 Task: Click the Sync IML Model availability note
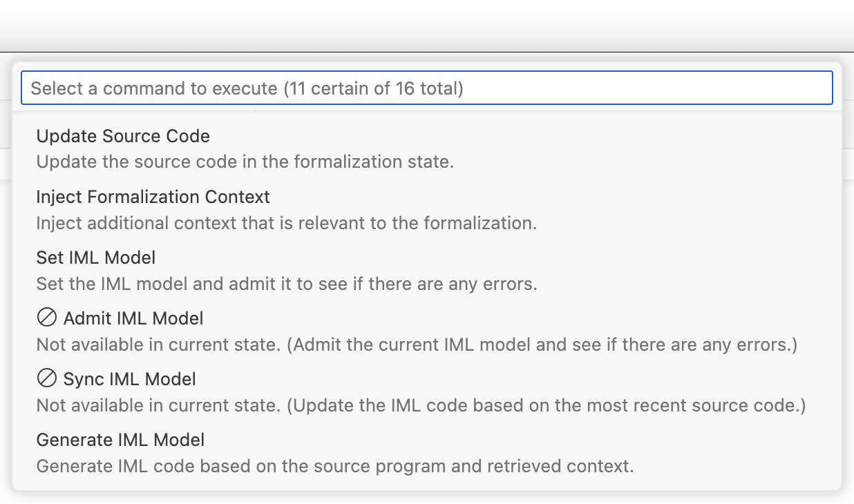(x=422, y=405)
